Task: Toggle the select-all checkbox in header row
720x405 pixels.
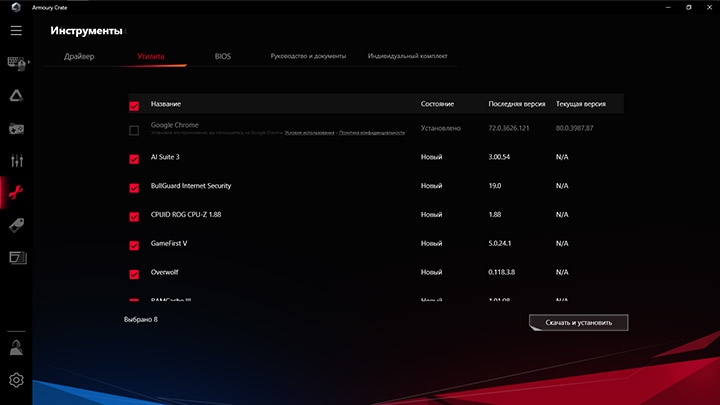Action: 134,106
